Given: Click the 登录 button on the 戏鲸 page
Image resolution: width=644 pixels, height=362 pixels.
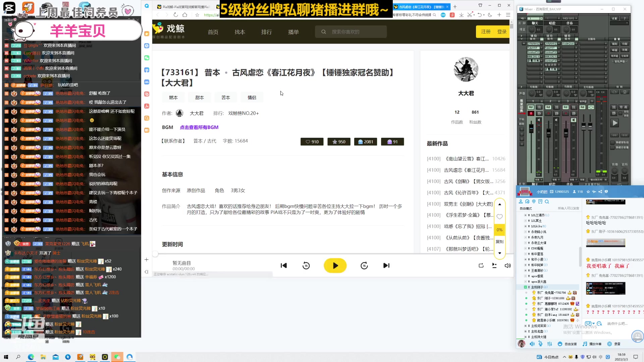Looking at the screenshot, I should click(x=502, y=31).
